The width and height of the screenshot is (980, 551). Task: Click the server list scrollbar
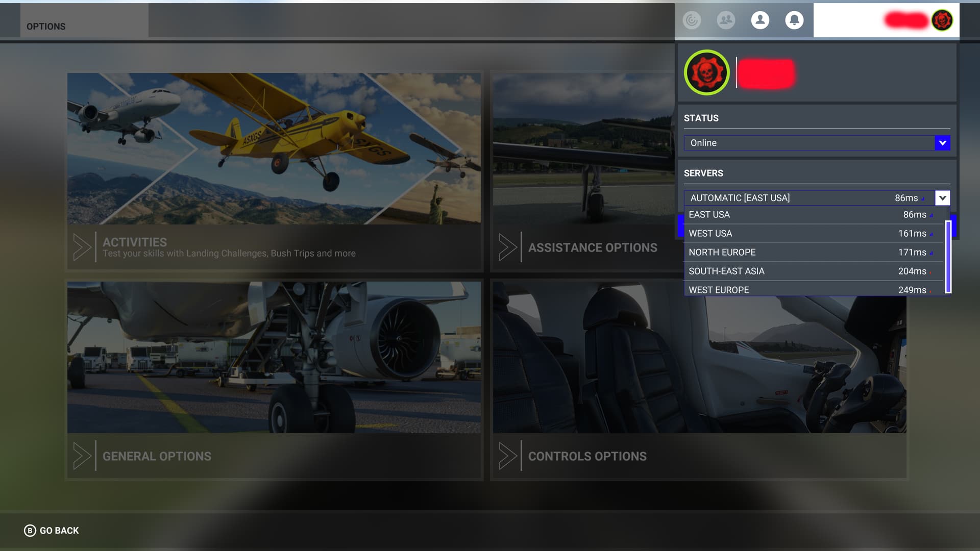point(948,257)
